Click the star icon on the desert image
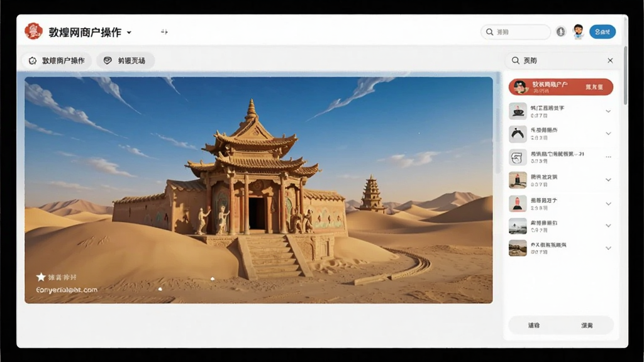 41,277
